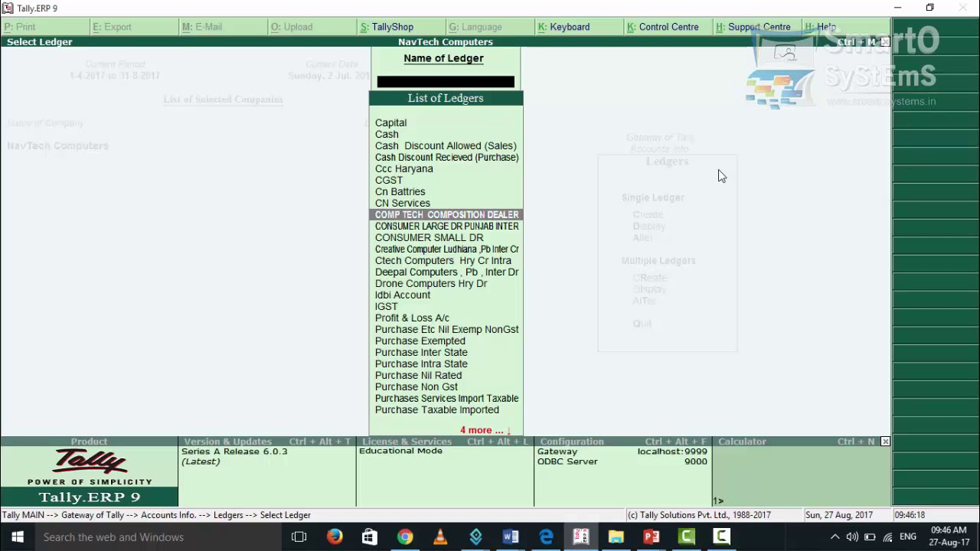Select the IGST ledger
The image size is (980, 551).
point(387,306)
